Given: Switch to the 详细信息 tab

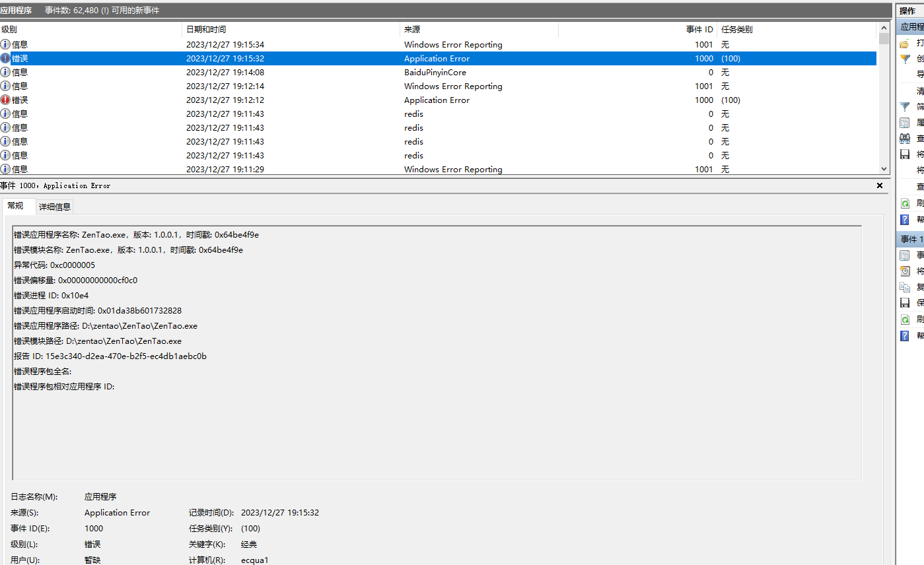Looking at the screenshot, I should [x=54, y=207].
